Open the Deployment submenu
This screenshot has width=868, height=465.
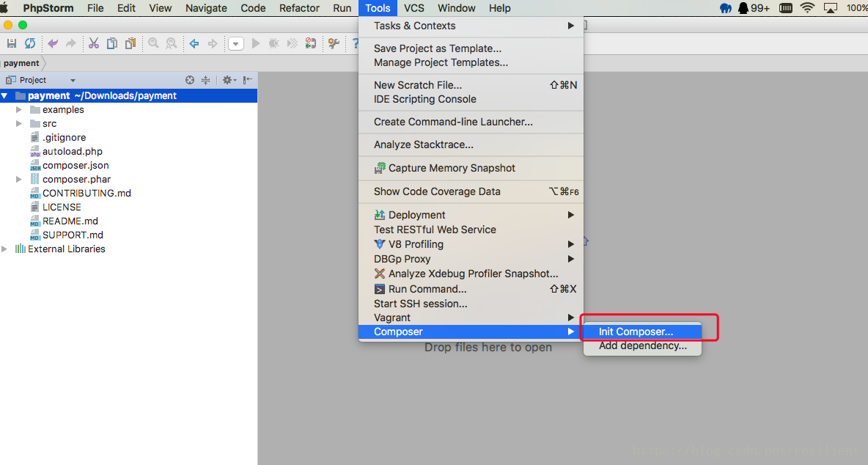click(x=471, y=215)
